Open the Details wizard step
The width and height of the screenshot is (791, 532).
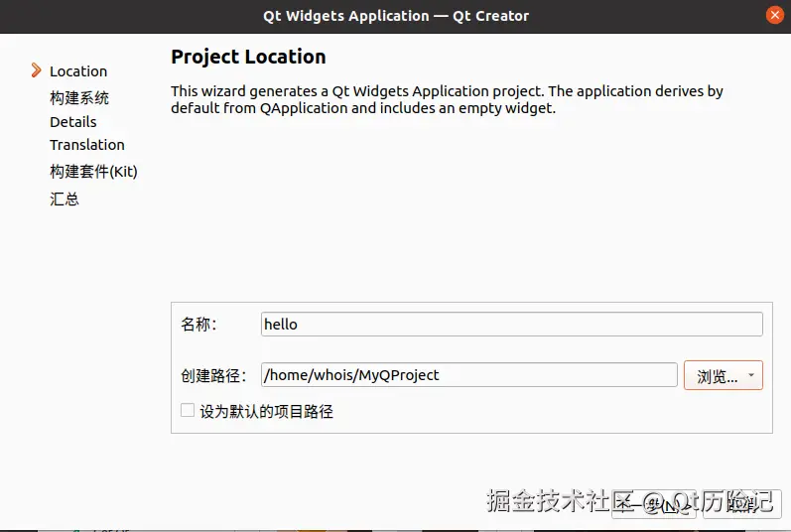tap(73, 122)
